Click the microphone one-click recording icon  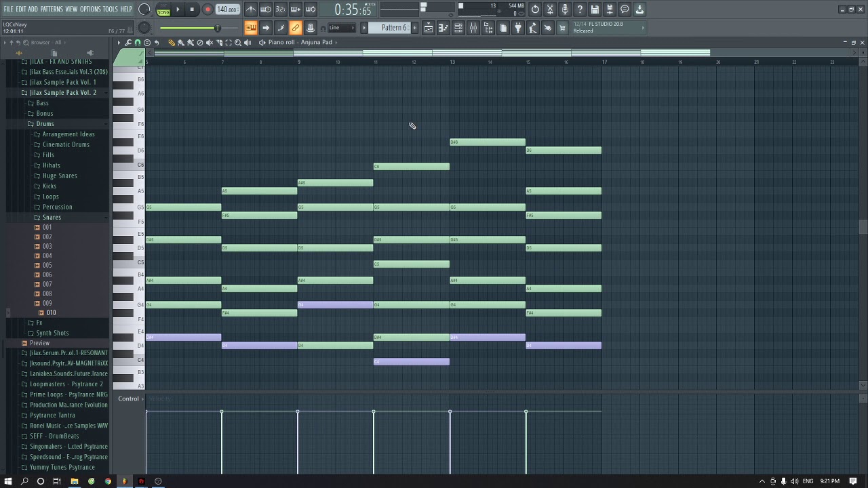pos(565,9)
